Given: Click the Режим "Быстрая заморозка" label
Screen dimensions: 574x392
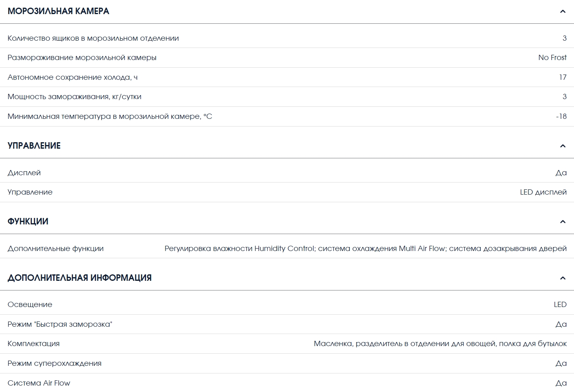Looking at the screenshot, I should coord(60,324).
